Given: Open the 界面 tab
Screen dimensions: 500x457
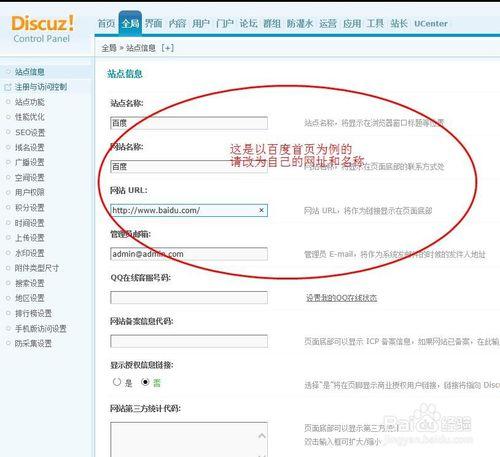Looking at the screenshot, I should coord(154,23).
